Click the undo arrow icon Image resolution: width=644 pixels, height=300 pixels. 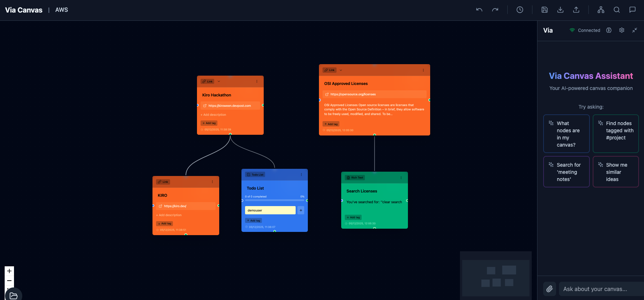(479, 10)
